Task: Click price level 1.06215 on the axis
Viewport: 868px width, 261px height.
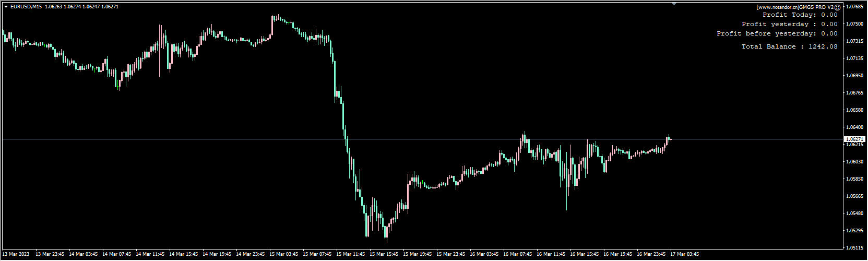Action: [854, 145]
